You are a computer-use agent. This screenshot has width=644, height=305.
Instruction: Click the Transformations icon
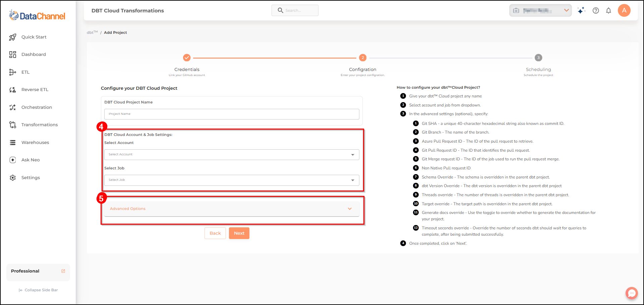click(13, 125)
